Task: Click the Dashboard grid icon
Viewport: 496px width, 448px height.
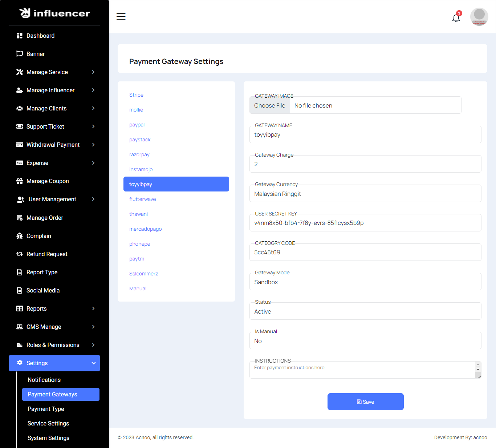Action: coord(20,36)
